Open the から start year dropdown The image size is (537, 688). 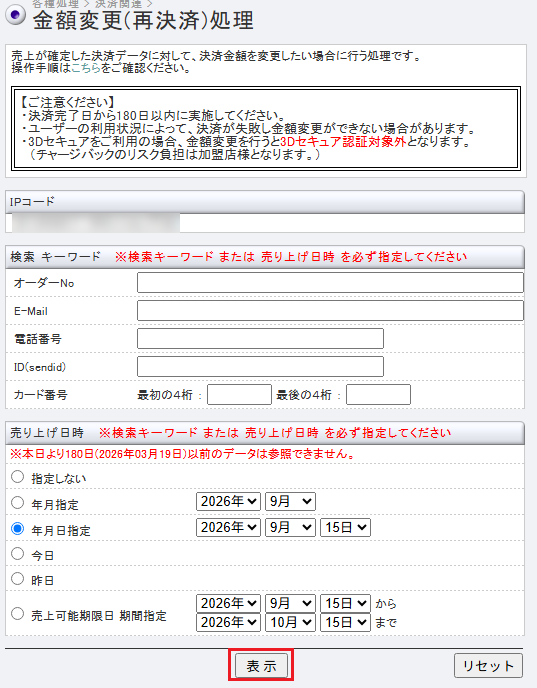[229, 604]
